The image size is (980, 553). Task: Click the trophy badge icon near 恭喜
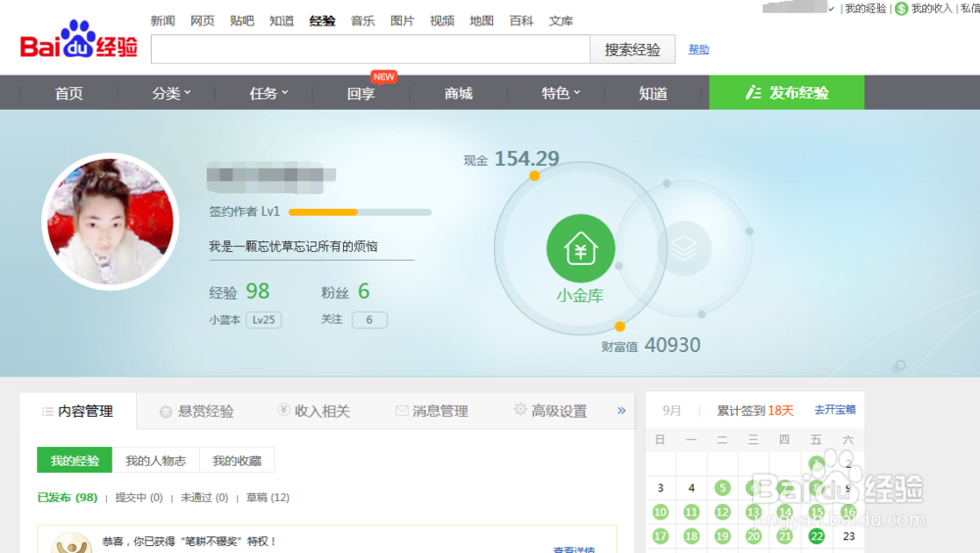pos(72,542)
